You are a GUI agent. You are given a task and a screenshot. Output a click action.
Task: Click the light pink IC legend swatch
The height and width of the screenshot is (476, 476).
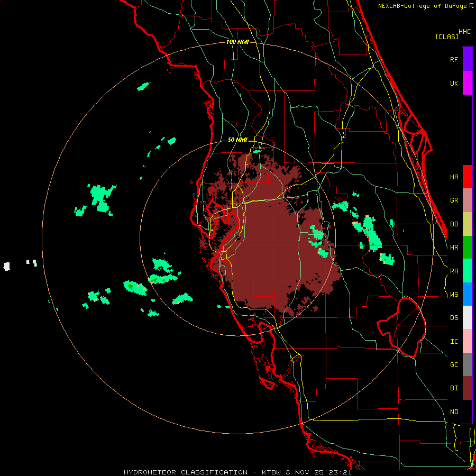tap(467, 341)
